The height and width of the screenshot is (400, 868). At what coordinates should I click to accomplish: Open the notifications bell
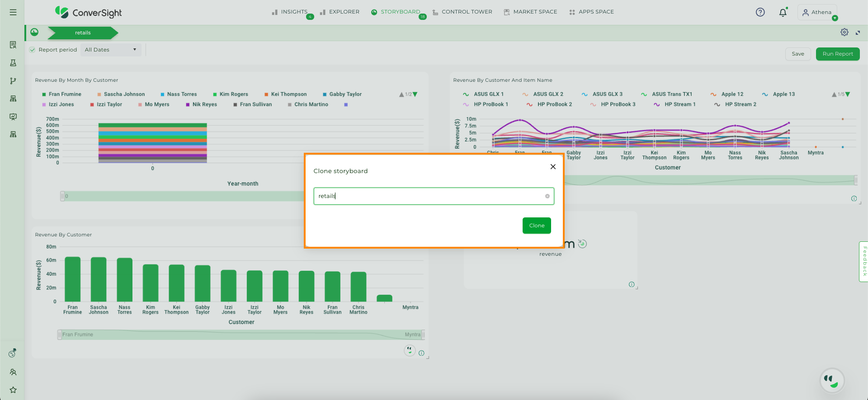(783, 12)
